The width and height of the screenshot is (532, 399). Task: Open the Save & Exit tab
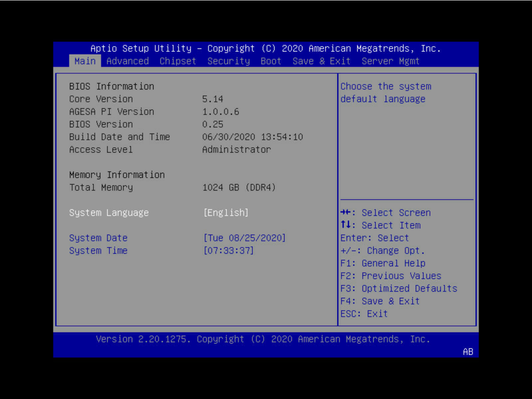[321, 61]
